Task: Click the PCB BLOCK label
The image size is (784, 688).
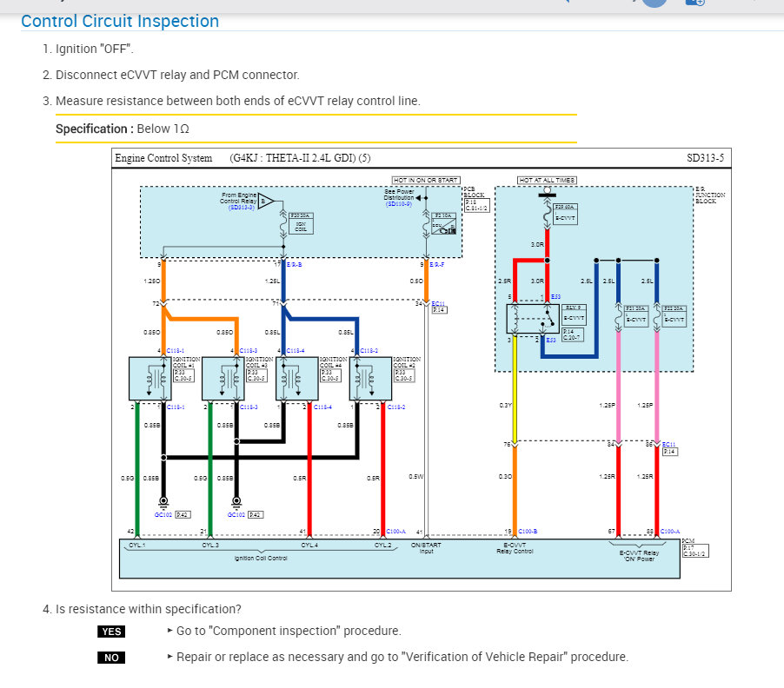Action: coord(474,192)
